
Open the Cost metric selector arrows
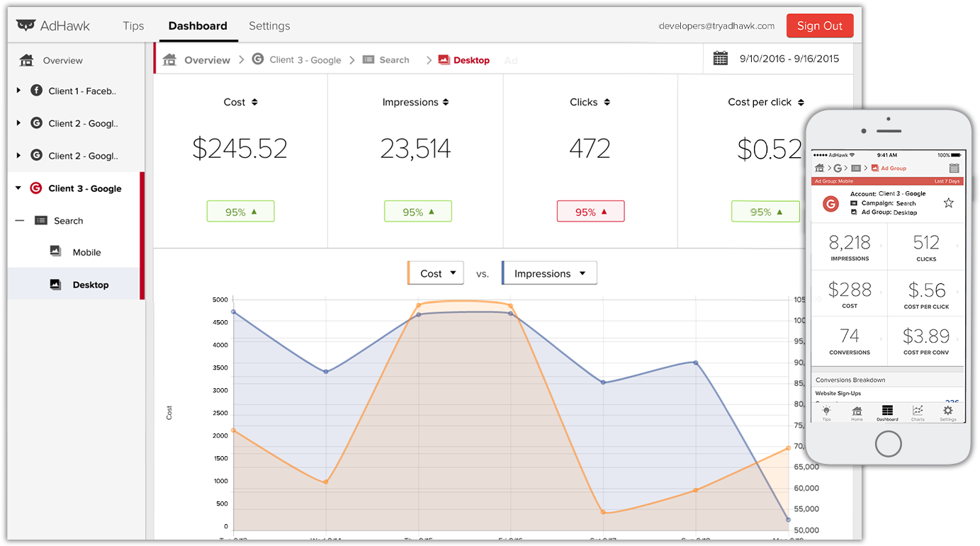click(254, 102)
